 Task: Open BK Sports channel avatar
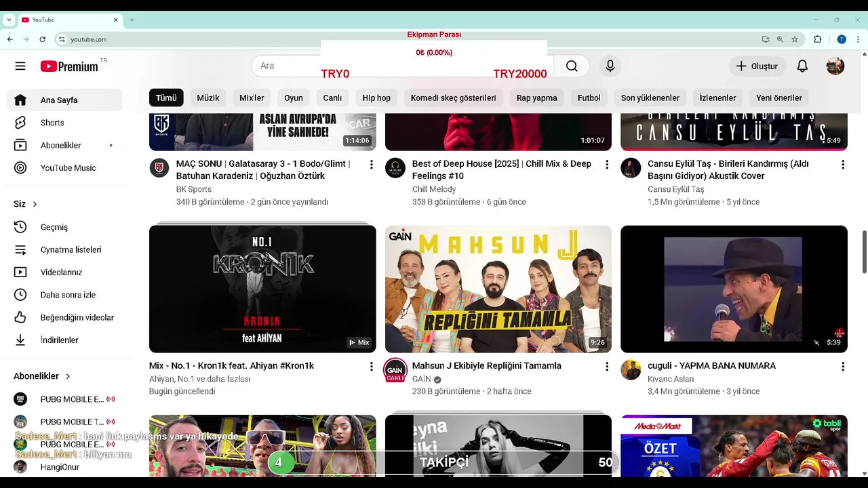[x=159, y=168]
